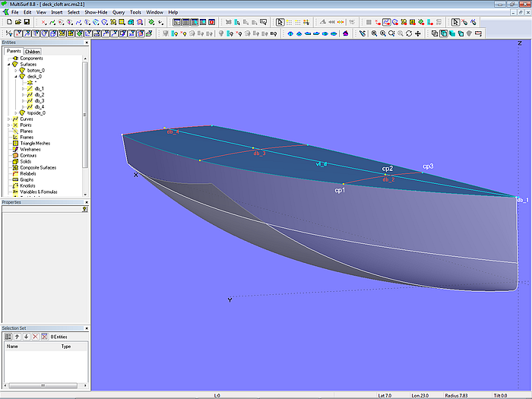Select db_3 in the entities tree
Viewport: 532px width, 399px height.
39,100
